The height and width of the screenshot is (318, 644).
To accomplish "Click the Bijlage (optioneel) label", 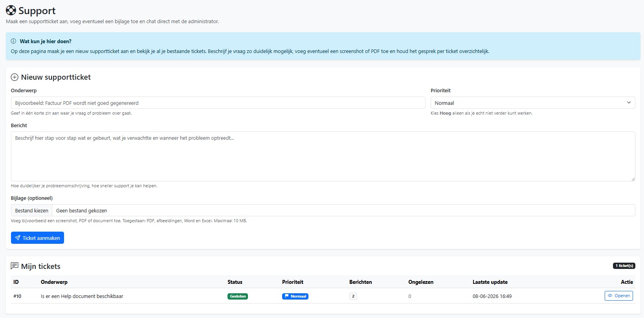I will tap(32, 198).
